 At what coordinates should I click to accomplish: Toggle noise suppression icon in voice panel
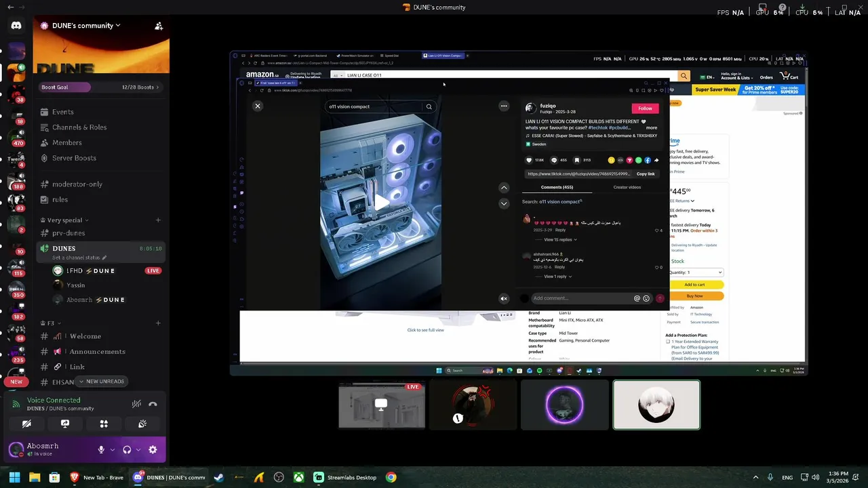pyautogui.click(x=136, y=404)
